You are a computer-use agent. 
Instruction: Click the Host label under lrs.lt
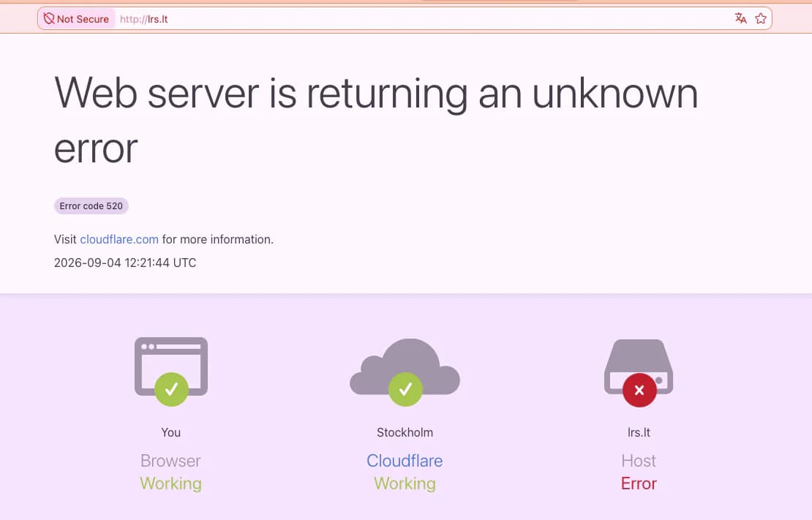point(639,461)
